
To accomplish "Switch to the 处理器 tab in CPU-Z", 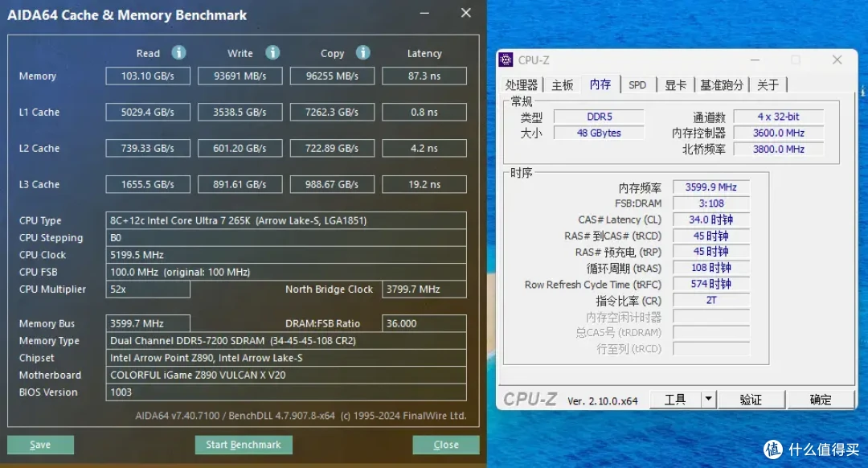I will (522, 84).
